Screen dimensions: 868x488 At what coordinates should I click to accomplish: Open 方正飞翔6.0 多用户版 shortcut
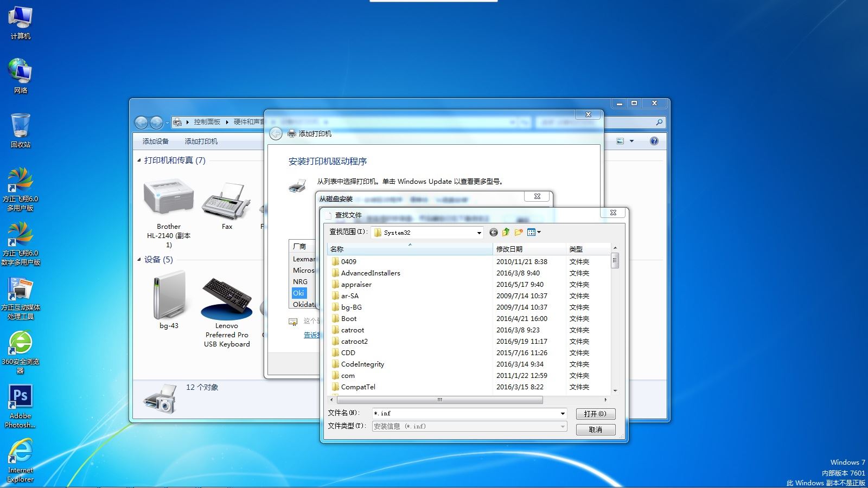point(21,189)
